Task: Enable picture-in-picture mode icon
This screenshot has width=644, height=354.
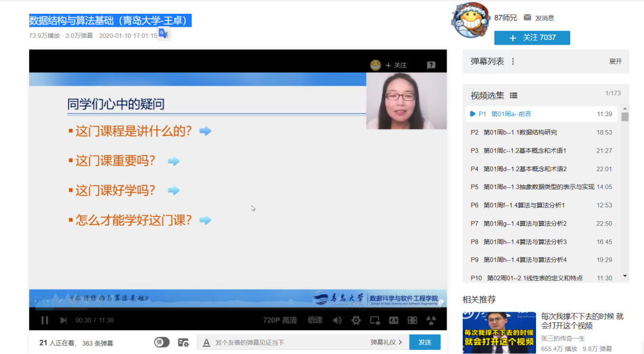Action: (x=374, y=320)
